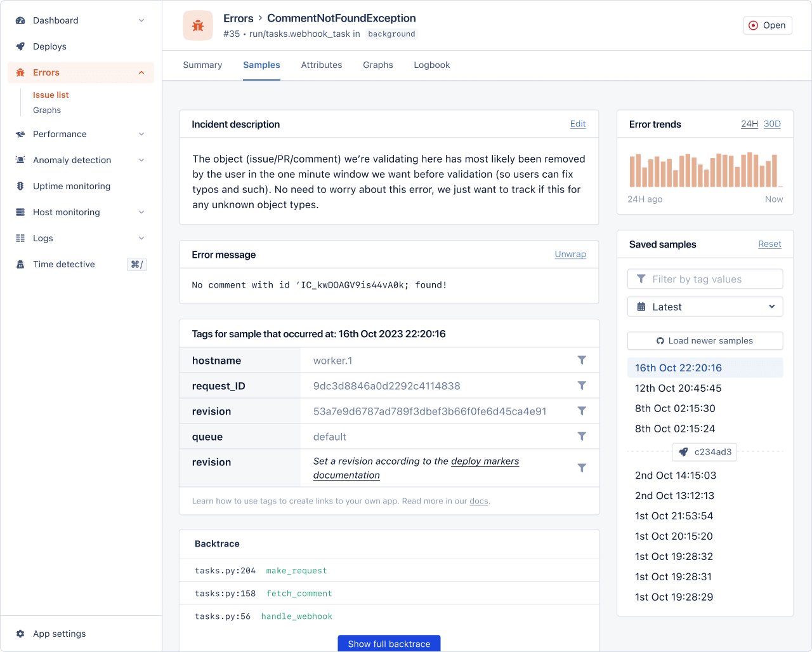The width and height of the screenshot is (812, 652).
Task: Open Issue list under Errors
Action: [51, 95]
